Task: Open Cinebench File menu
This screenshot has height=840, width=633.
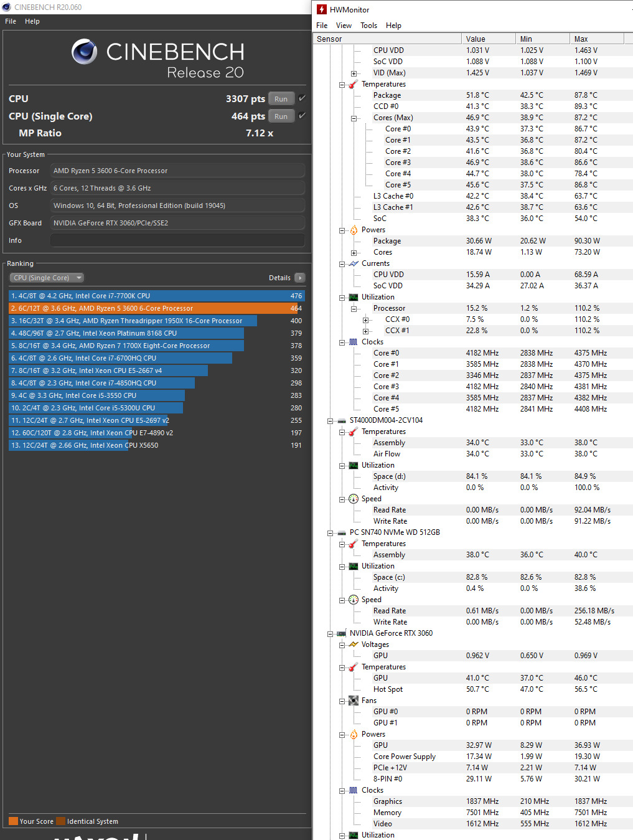Action: click(11, 21)
